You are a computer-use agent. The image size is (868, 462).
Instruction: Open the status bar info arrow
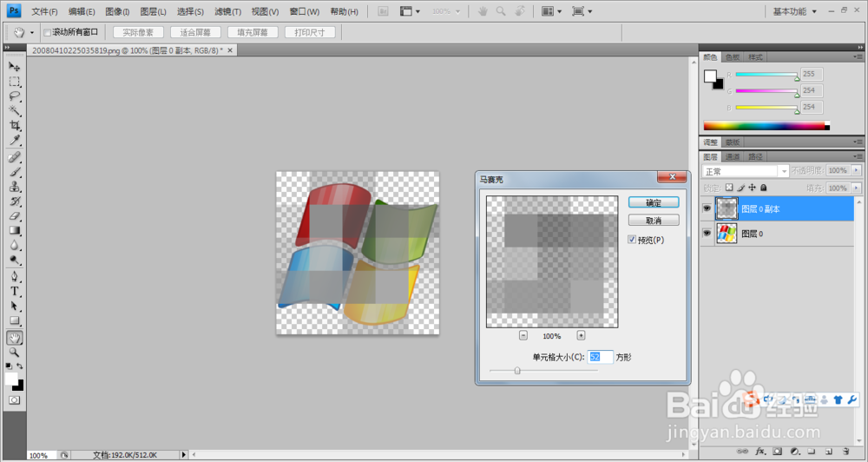[184, 455]
